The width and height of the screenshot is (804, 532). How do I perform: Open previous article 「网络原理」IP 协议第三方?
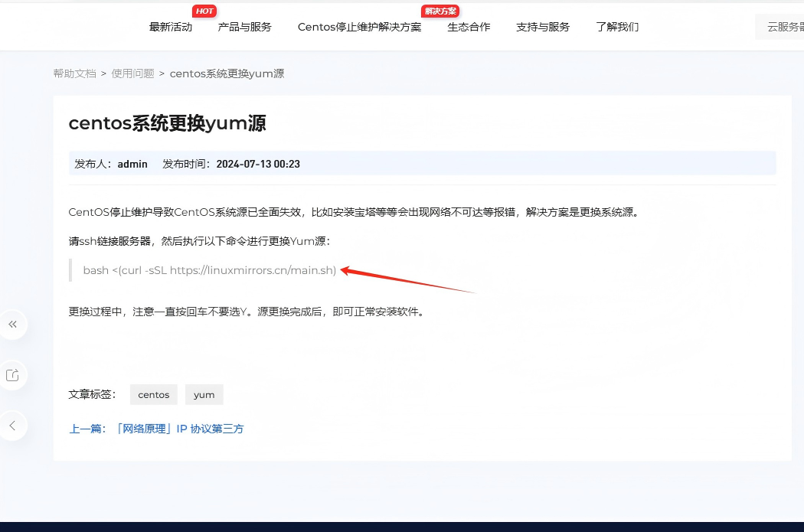pos(179,429)
